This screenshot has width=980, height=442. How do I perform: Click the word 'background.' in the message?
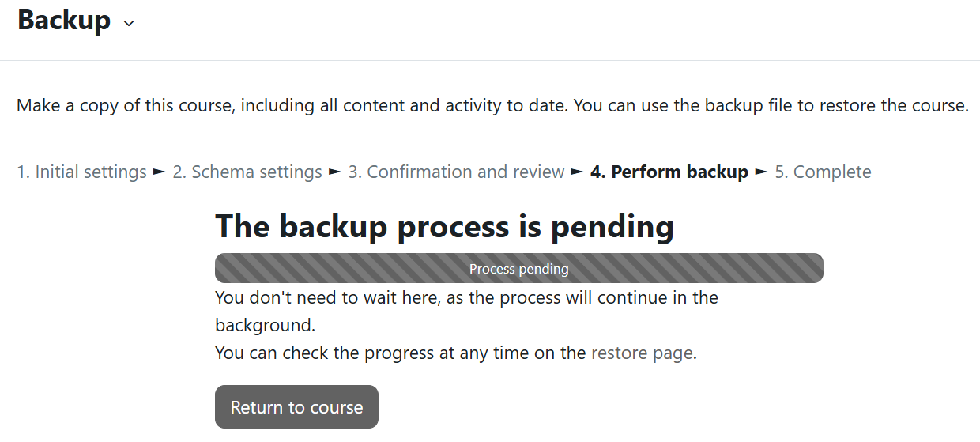(265, 325)
